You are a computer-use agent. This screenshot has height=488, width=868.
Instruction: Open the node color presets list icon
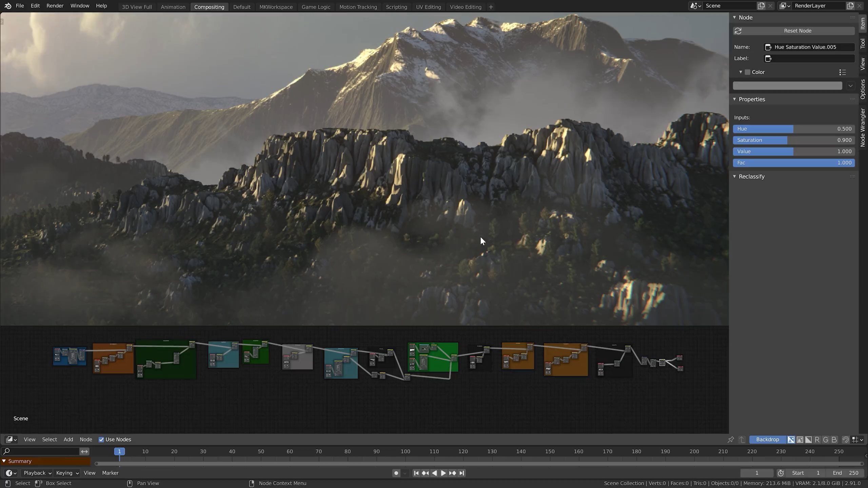[x=843, y=72]
